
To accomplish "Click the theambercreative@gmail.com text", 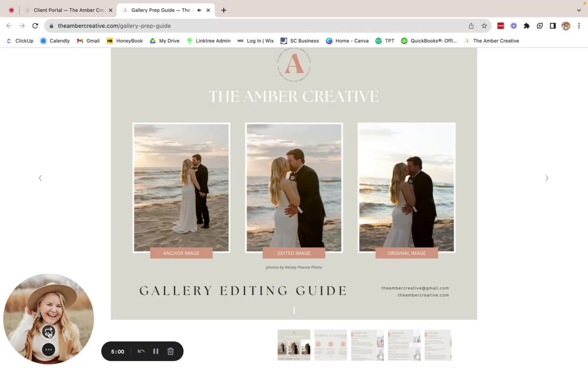I will (x=415, y=288).
